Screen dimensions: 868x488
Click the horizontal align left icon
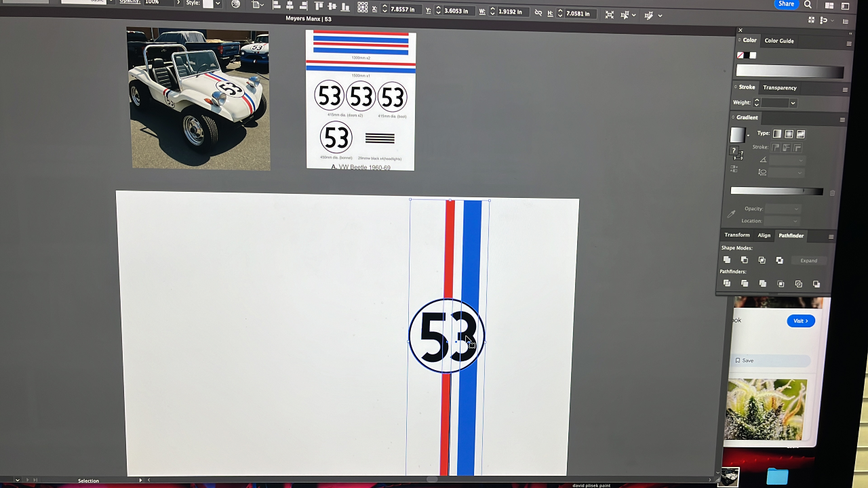click(277, 5)
